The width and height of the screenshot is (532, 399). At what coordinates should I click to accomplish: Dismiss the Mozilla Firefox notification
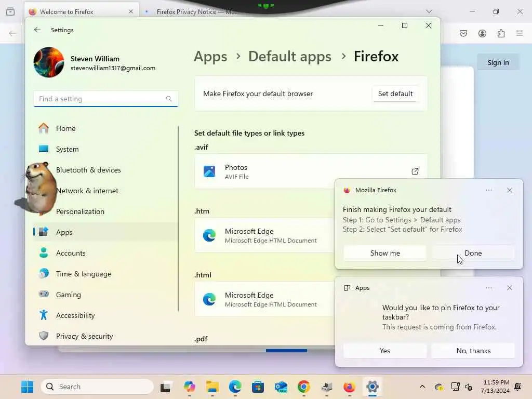(x=510, y=190)
